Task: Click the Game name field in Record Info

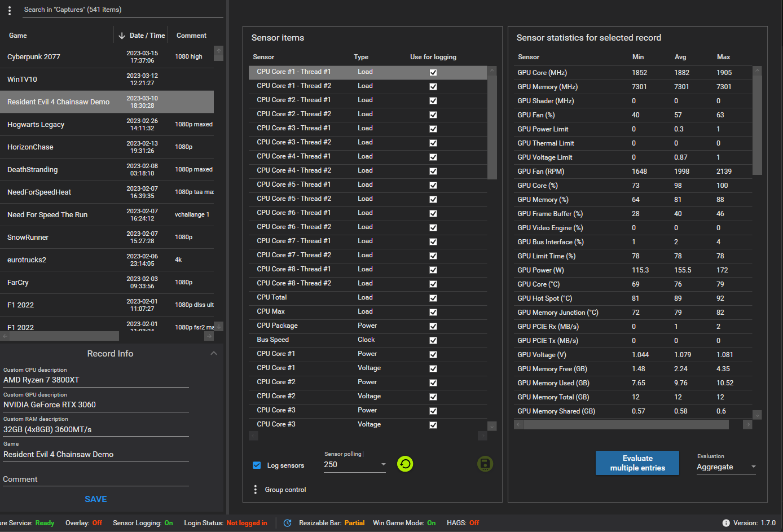Action: tap(96, 455)
